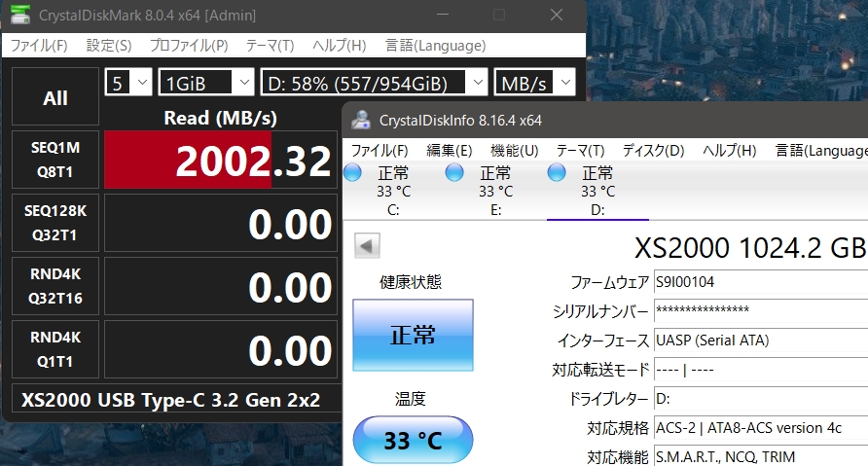Click the 正常 health status button
Viewport: 868px width, 466px height.
click(x=413, y=335)
